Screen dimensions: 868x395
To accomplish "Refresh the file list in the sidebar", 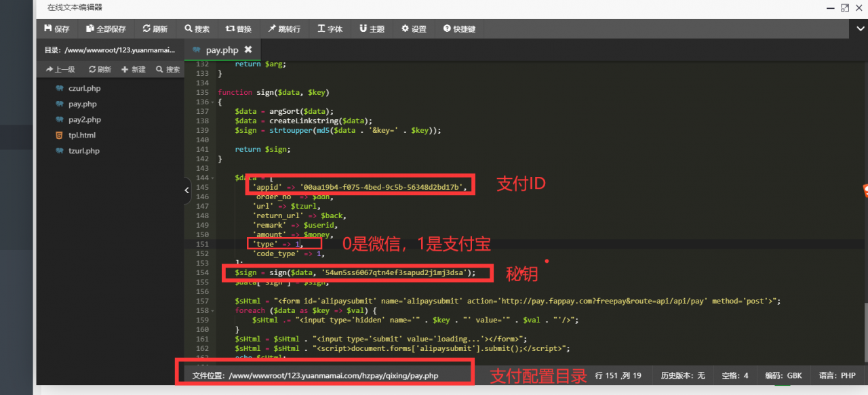I will (x=99, y=69).
